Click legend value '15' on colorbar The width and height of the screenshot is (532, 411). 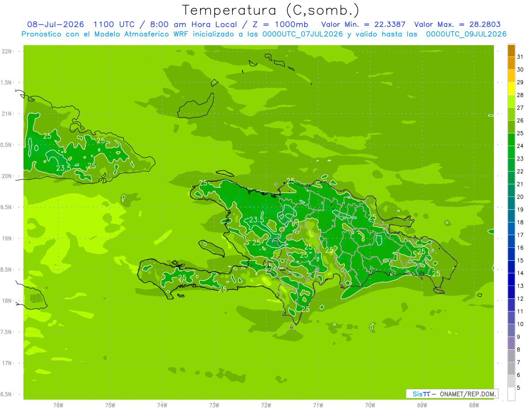pyautogui.click(x=520, y=260)
